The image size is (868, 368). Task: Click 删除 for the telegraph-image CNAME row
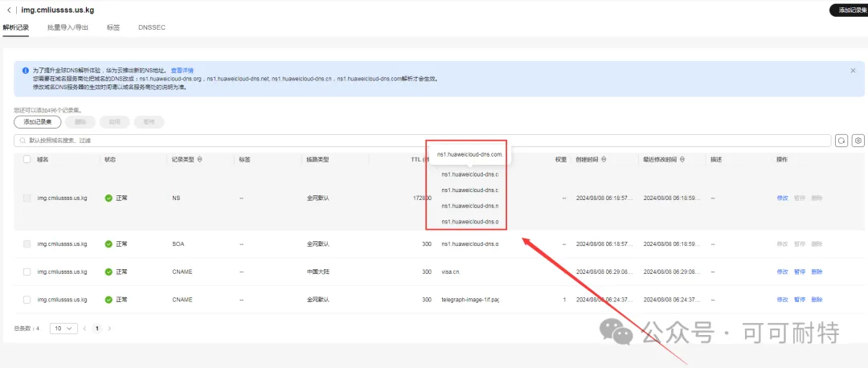point(817,300)
